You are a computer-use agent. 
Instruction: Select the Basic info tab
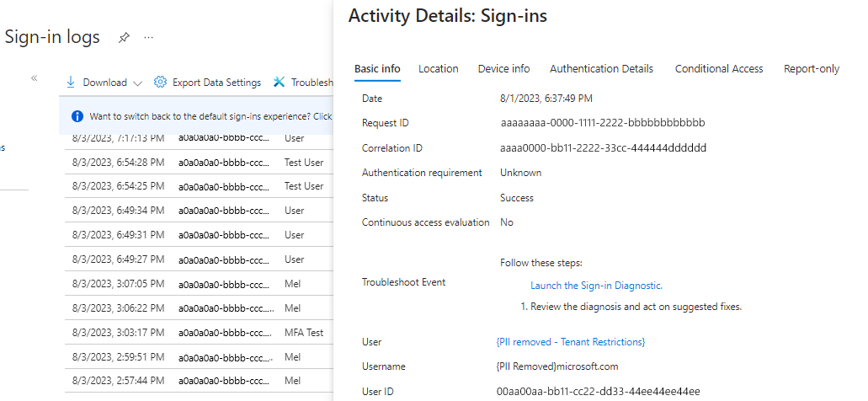(377, 69)
